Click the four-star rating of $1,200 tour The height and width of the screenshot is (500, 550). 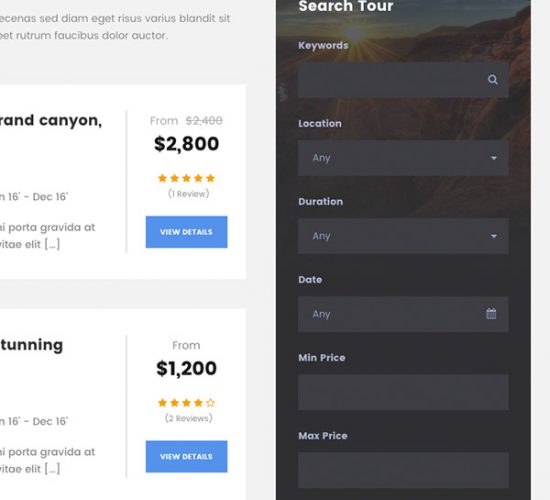click(x=186, y=403)
